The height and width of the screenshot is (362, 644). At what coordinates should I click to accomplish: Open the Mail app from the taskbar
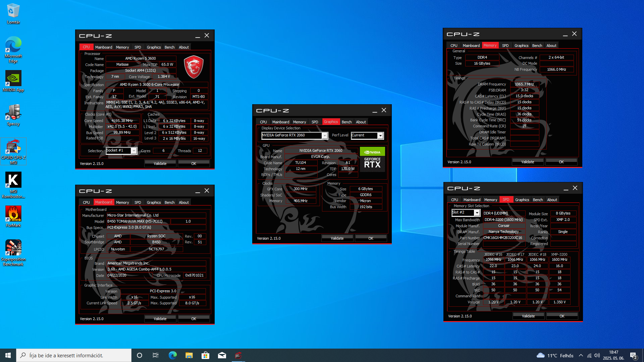click(222, 355)
